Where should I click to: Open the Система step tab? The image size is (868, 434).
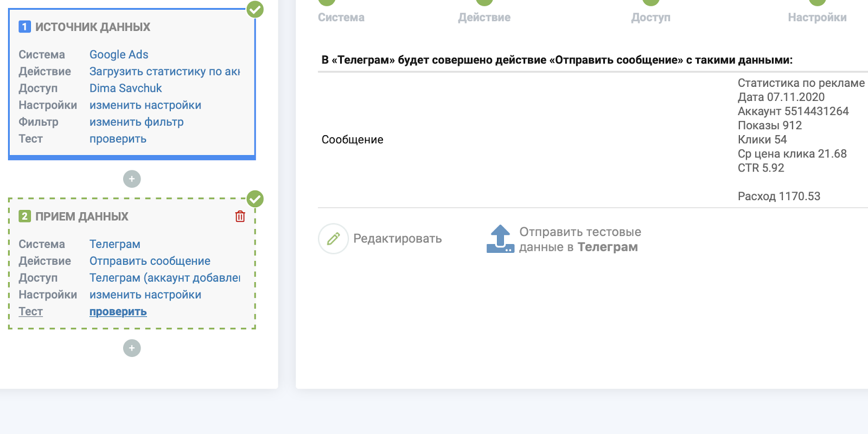click(x=341, y=17)
